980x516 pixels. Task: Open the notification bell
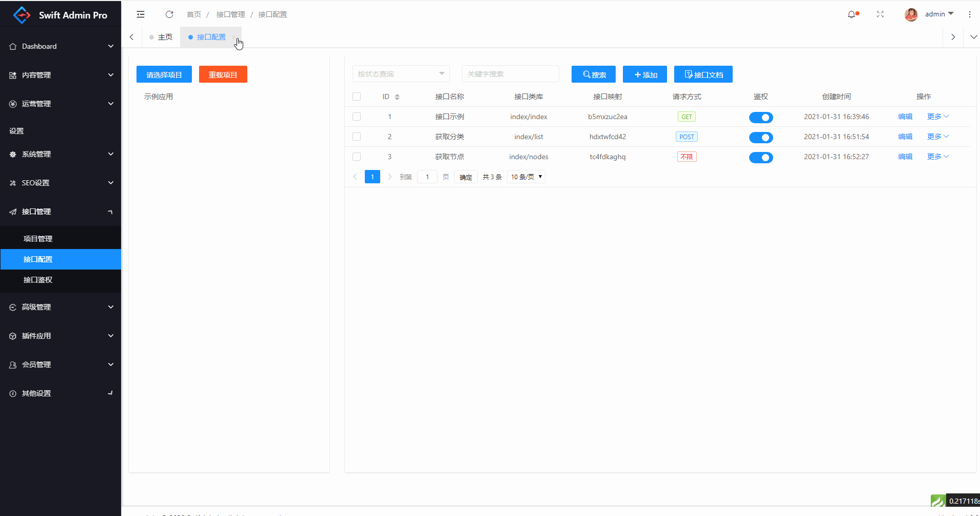(x=852, y=14)
